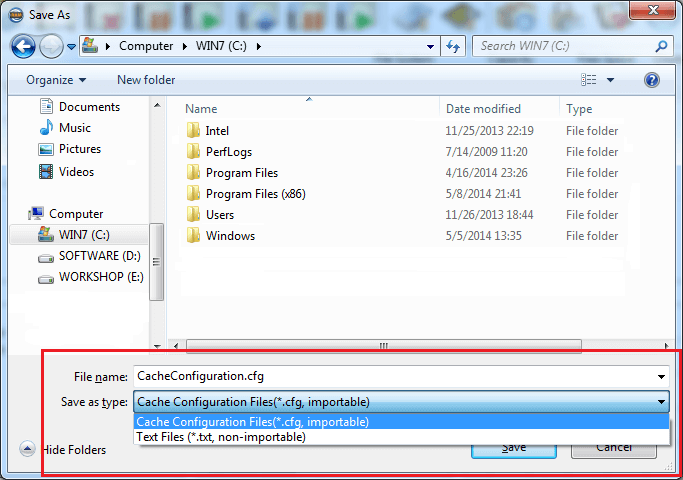Click the horizontal scrollbar left arrow
The width and height of the screenshot is (683, 480).
(176, 346)
